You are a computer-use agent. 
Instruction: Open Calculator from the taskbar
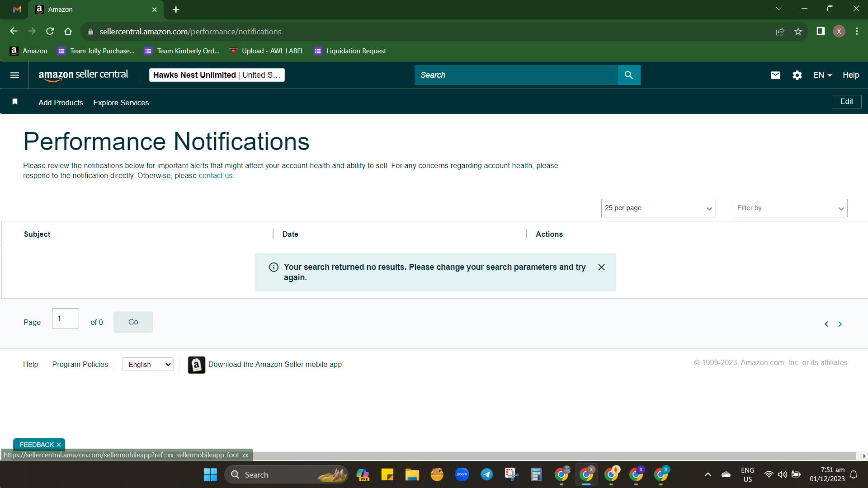tap(536, 475)
